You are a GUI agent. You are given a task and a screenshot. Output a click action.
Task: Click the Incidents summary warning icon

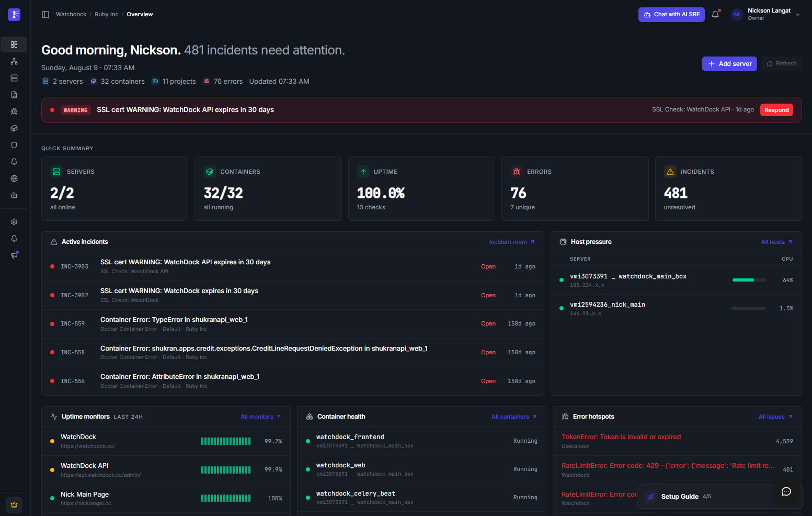[x=670, y=172]
